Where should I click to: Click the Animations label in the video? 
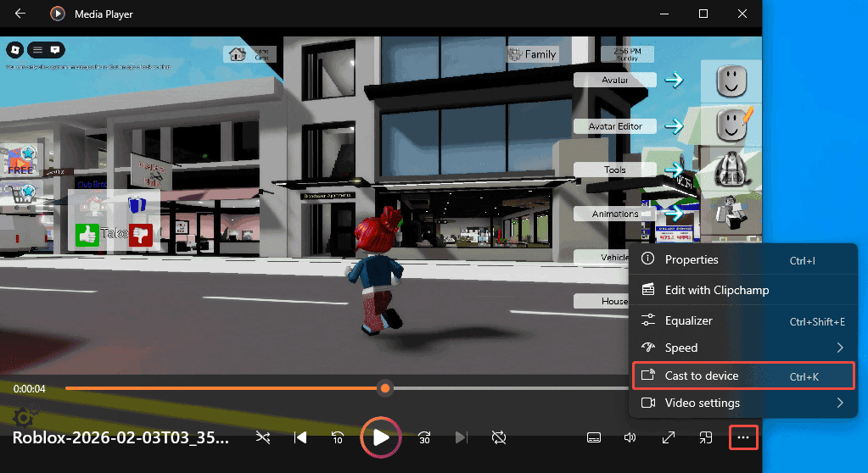pyautogui.click(x=614, y=214)
